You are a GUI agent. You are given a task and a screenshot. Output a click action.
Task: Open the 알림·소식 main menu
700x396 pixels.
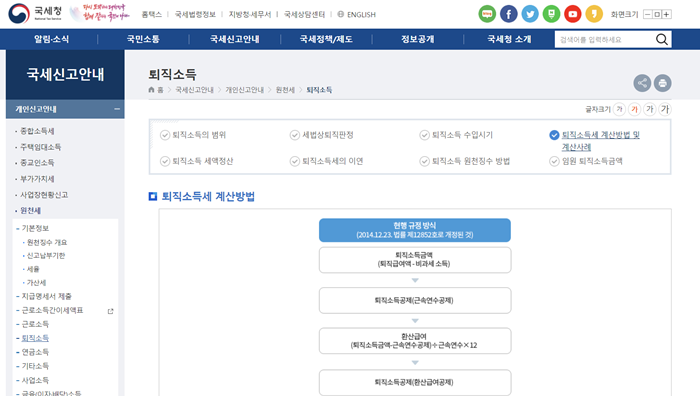51,39
